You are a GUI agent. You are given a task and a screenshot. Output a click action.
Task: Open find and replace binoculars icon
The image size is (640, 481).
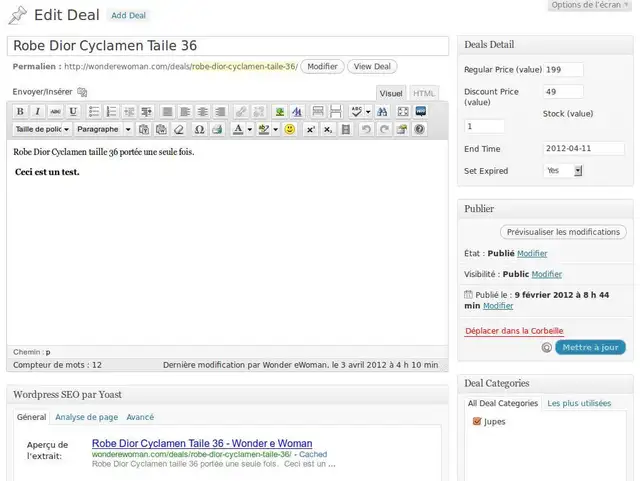[x=382, y=111]
